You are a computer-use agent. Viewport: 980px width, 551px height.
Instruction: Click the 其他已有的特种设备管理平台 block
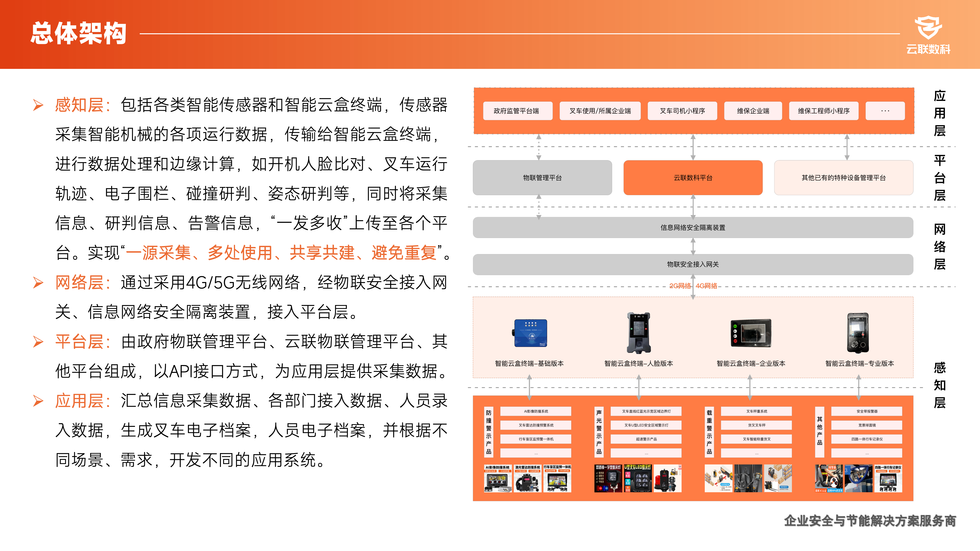[843, 178]
